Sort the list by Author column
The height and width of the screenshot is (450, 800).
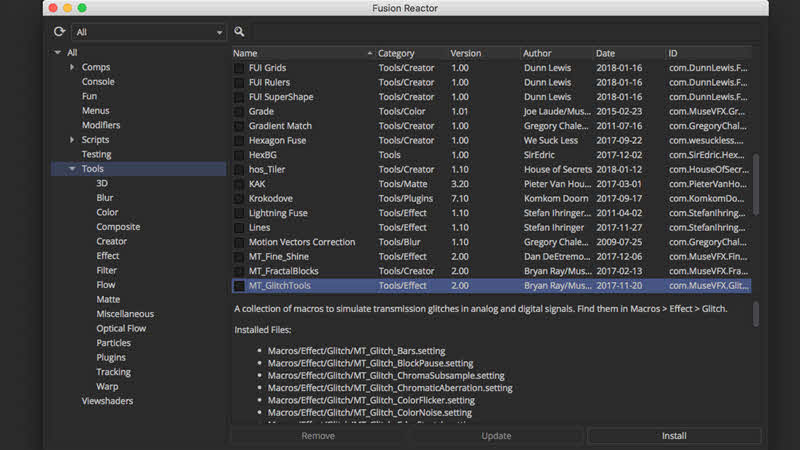[557, 53]
